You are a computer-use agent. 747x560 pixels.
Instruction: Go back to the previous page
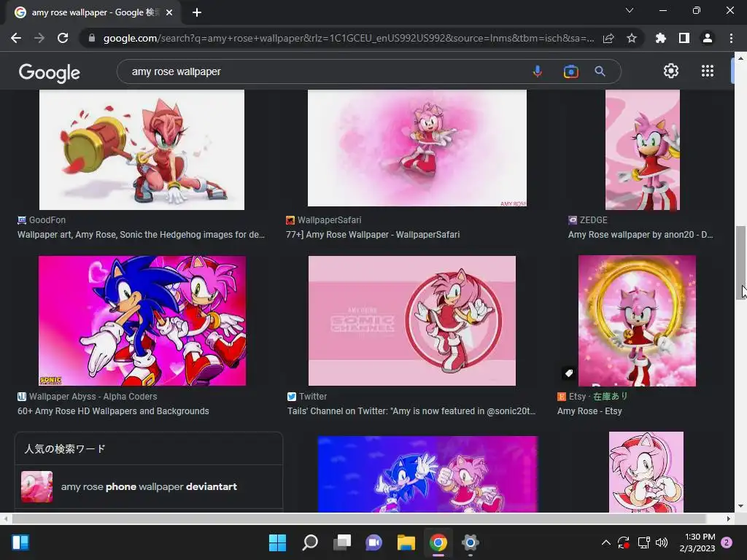(x=16, y=38)
